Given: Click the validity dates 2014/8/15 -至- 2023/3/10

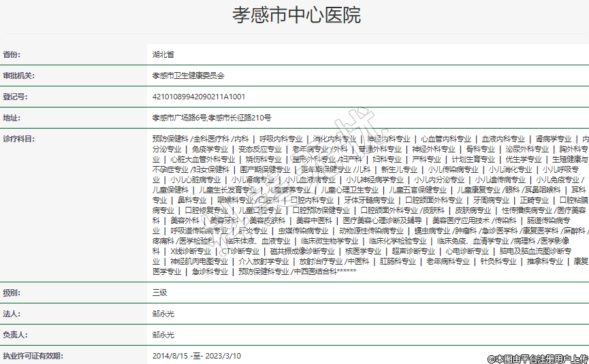Looking at the screenshot, I should pos(197,356).
